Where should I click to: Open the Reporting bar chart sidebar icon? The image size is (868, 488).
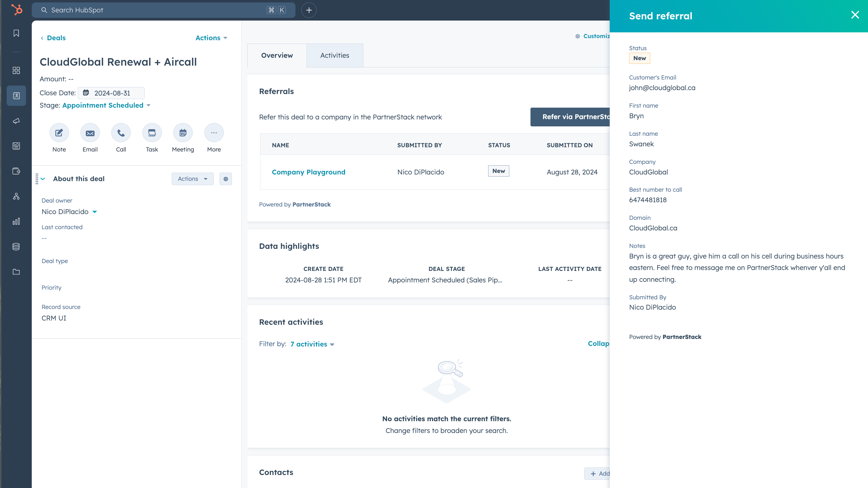tap(16, 221)
